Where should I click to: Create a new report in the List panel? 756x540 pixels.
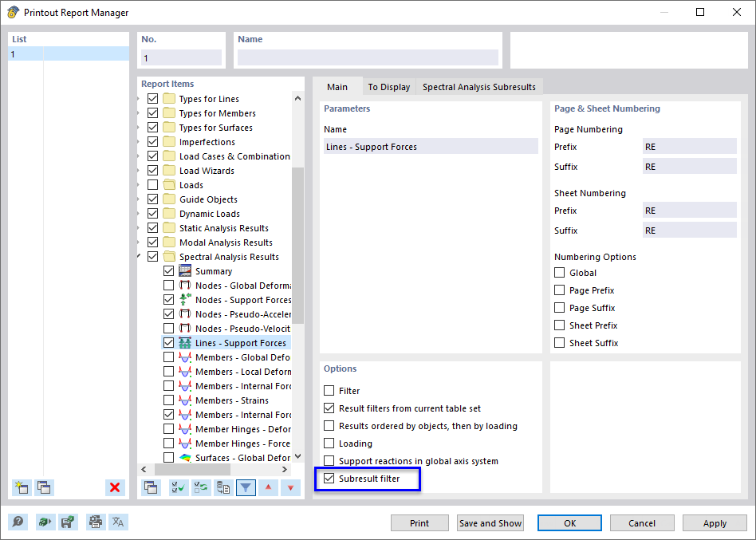(x=19, y=487)
